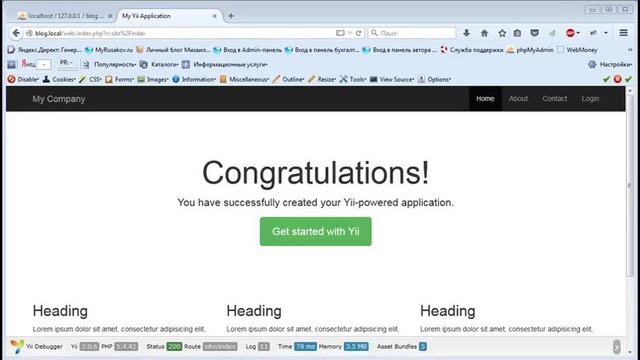Open the Disable dropdown in developer toolbar
This screenshot has width=640, height=360.
[23, 79]
